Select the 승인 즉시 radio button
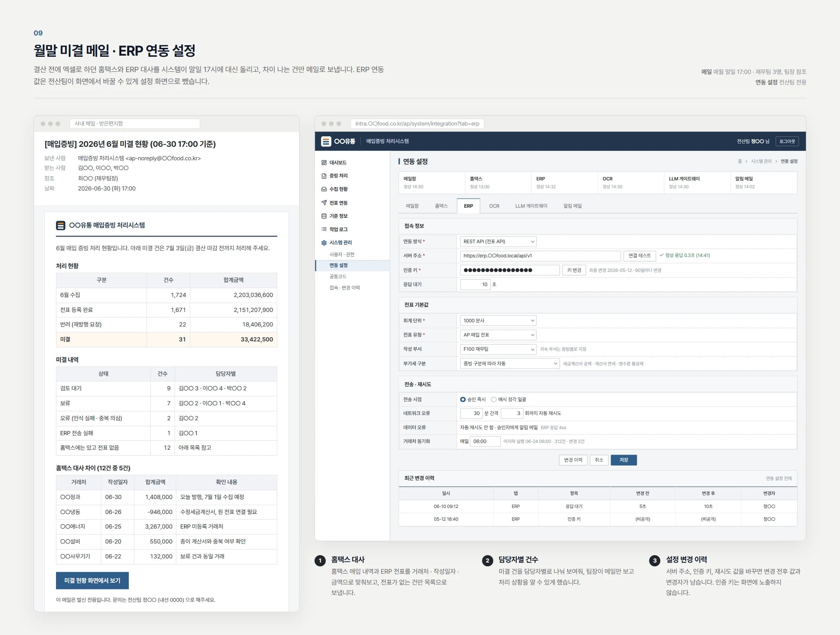Image resolution: width=840 pixels, height=635 pixels. coord(463,399)
